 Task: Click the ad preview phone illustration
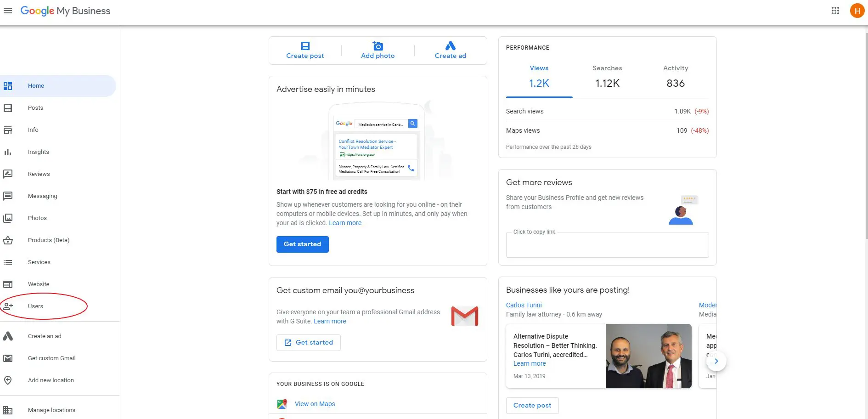point(376,142)
